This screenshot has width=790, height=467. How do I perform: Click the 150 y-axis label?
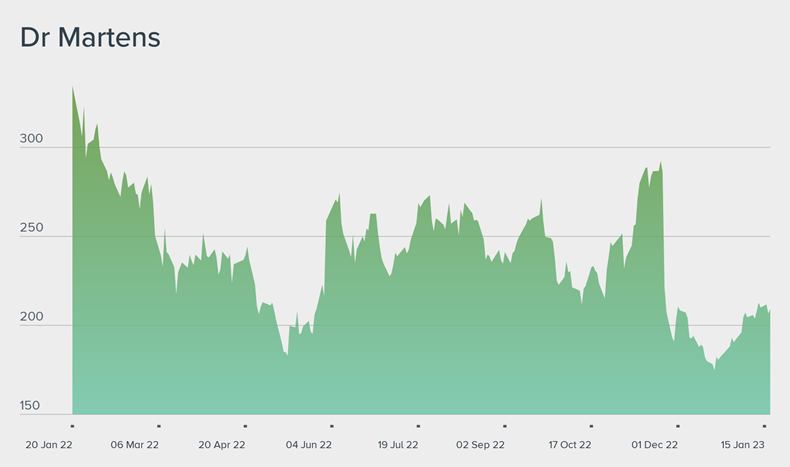coord(31,406)
